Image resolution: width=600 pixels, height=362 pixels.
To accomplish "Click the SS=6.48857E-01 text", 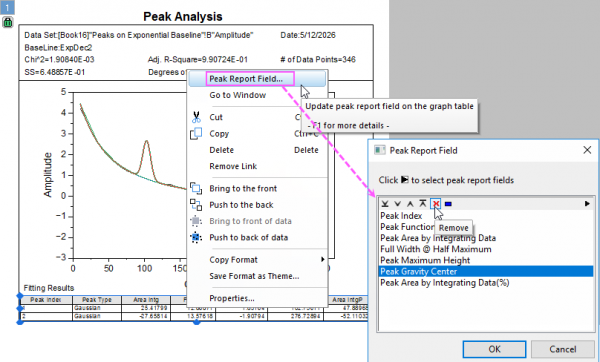I will (55, 72).
